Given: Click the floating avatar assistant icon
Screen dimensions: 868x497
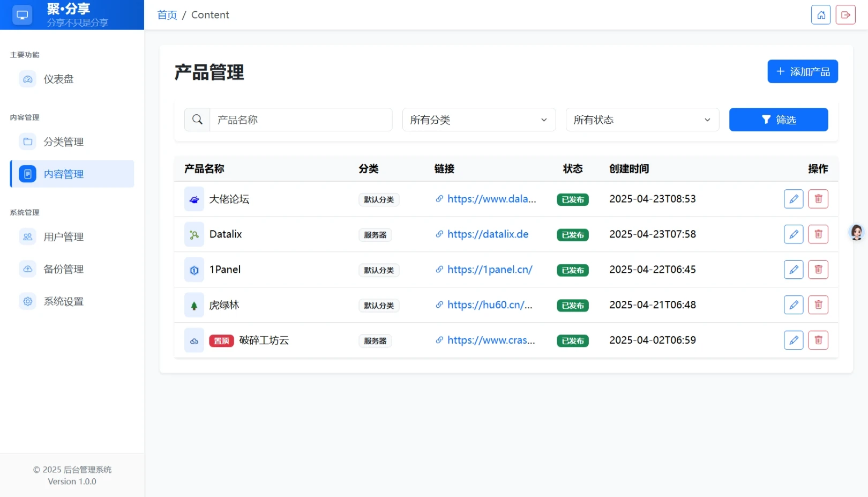Looking at the screenshot, I should (856, 232).
